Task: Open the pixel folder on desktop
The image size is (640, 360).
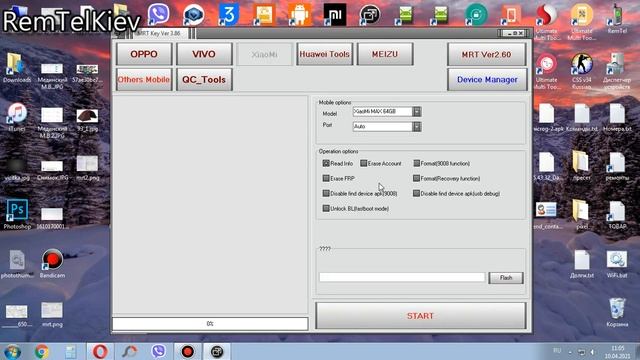Action: point(582,214)
